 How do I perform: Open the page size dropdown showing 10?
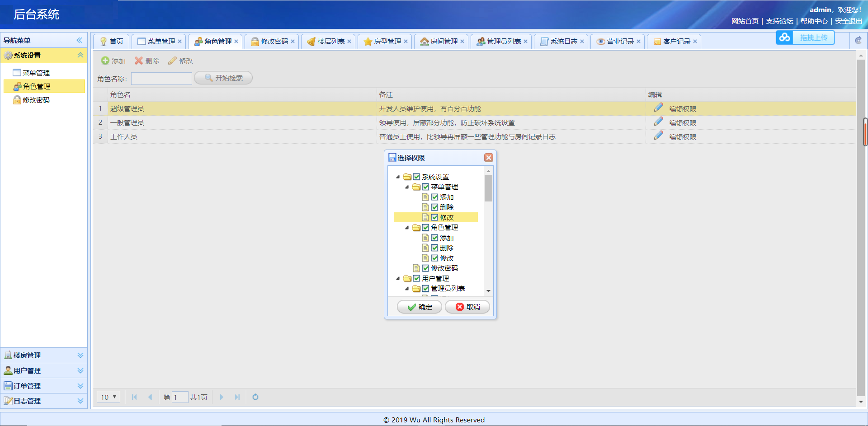coord(108,397)
